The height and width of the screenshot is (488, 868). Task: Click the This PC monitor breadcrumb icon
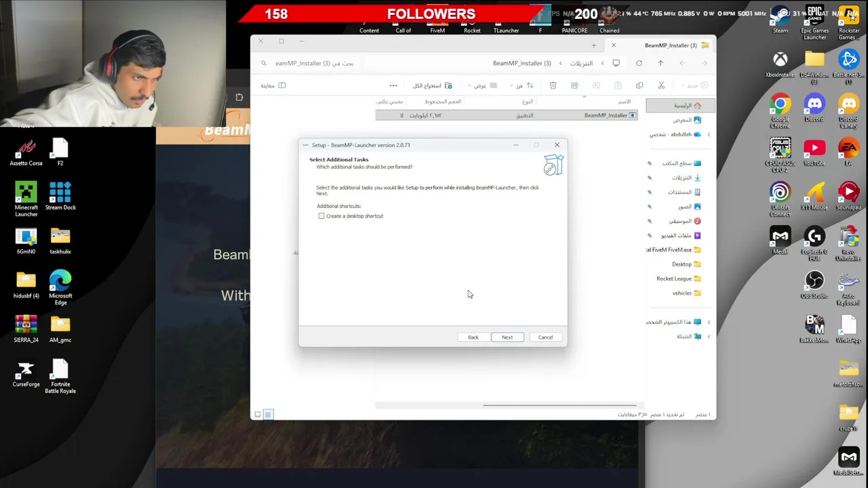click(616, 63)
